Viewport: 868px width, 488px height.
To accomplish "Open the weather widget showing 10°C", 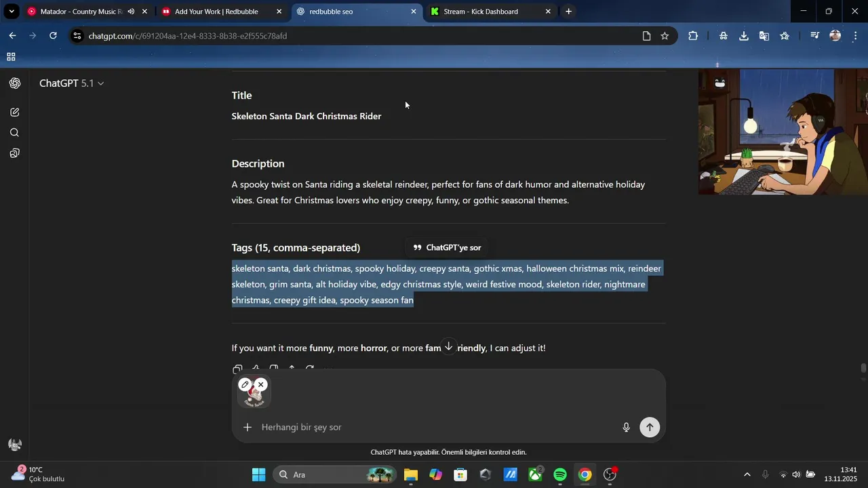I will 39,474.
